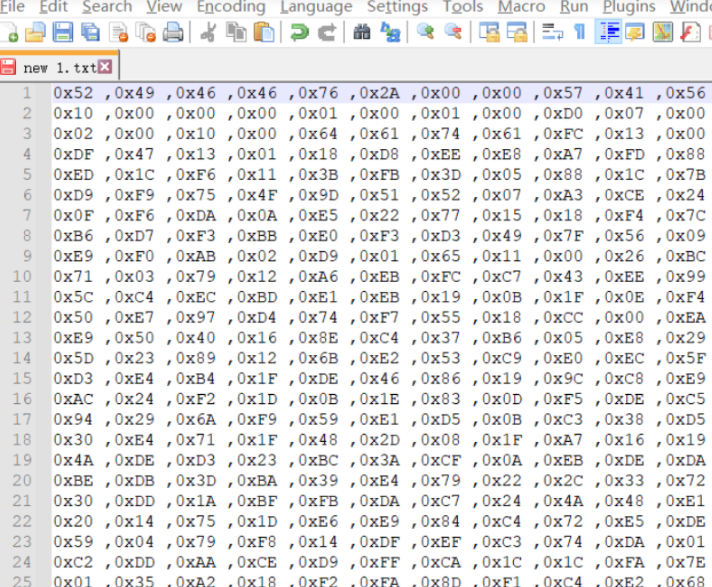
Task: Zoom in with the magnifier plus icon
Action: point(425,32)
